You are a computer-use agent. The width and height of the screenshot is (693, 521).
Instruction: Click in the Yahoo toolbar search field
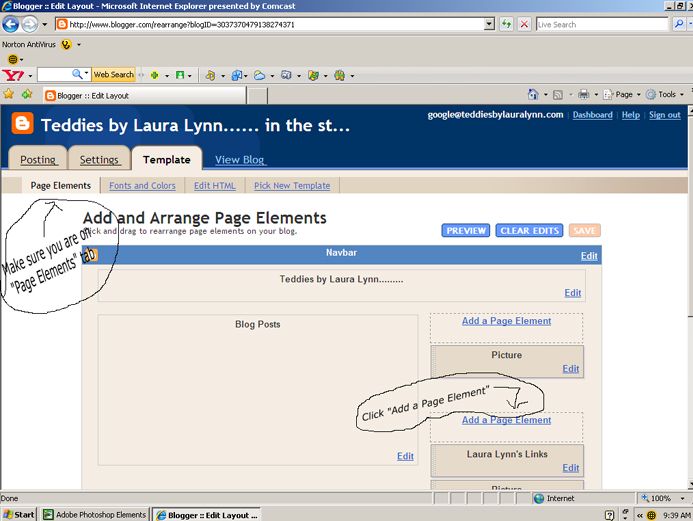click(54, 75)
